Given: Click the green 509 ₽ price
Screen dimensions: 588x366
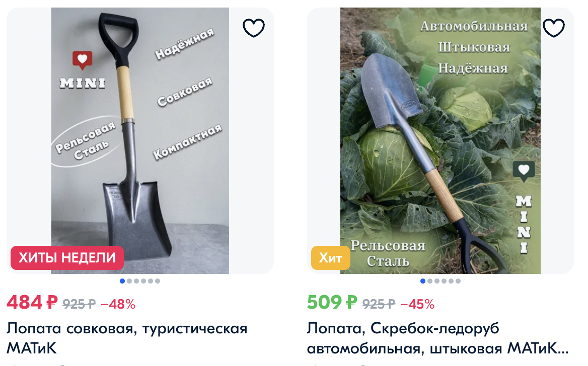Looking at the screenshot, I should click(x=332, y=302).
